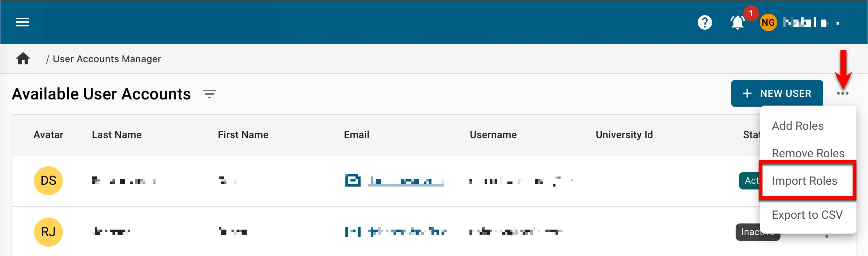Viewport: 868px width, 256px height.
Task: Click Export to CSV option
Action: click(807, 215)
